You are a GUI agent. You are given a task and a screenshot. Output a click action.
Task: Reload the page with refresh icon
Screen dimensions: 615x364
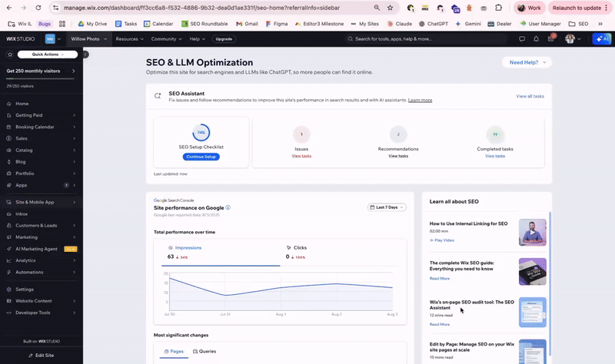[38, 8]
